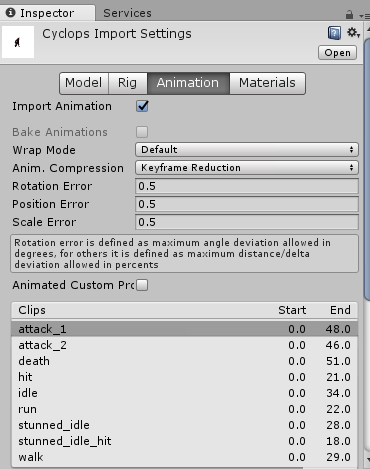This screenshot has width=370, height=469.
Task: Open the help reference book icon
Action: (x=334, y=33)
